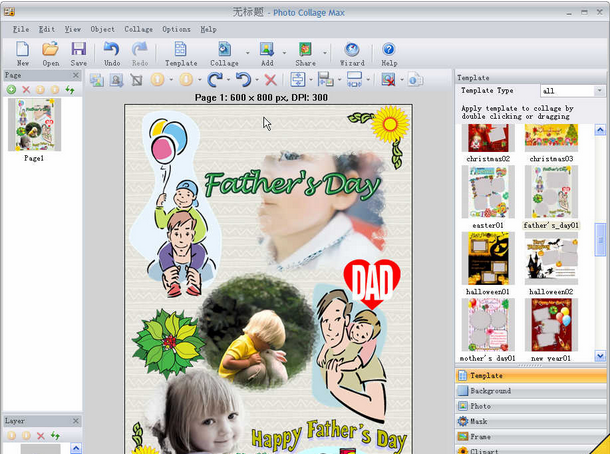This screenshot has width=611, height=454.
Task: Switch to the Background panel tab
Action: [x=490, y=391]
